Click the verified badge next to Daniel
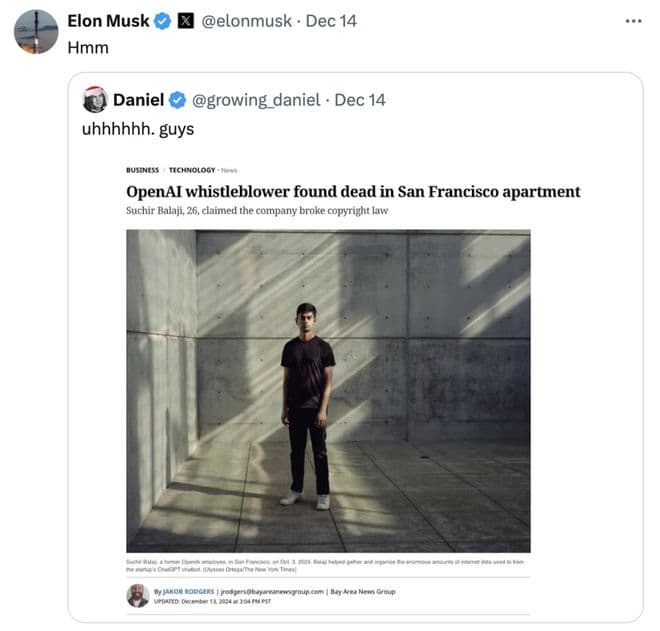Screen dimensions: 660x631 click(177, 100)
